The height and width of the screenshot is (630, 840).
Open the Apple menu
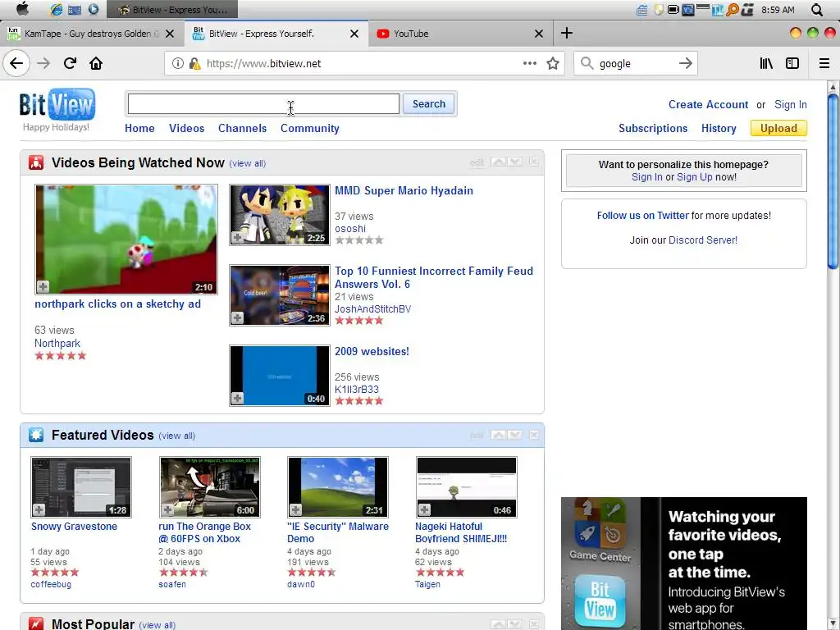(22, 9)
